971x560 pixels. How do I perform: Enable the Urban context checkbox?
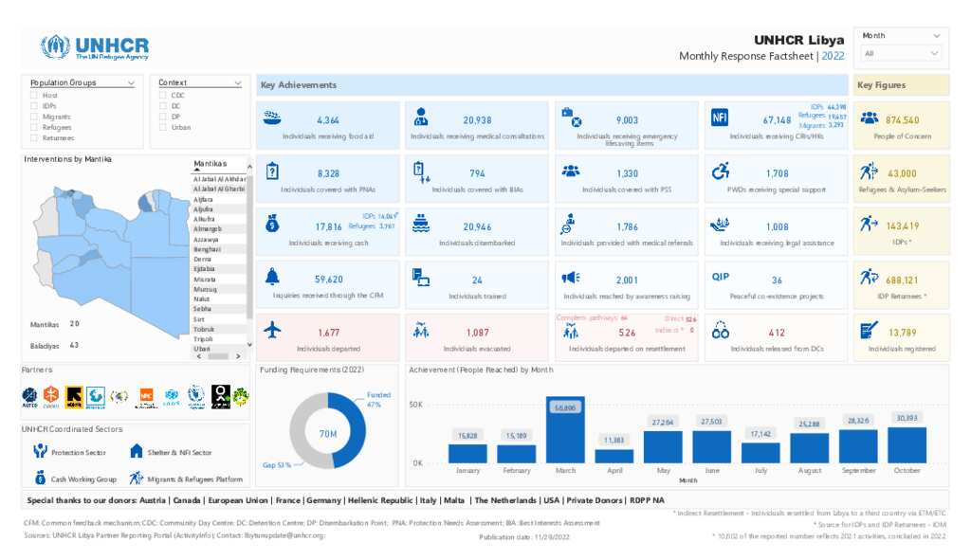click(163, 127)
